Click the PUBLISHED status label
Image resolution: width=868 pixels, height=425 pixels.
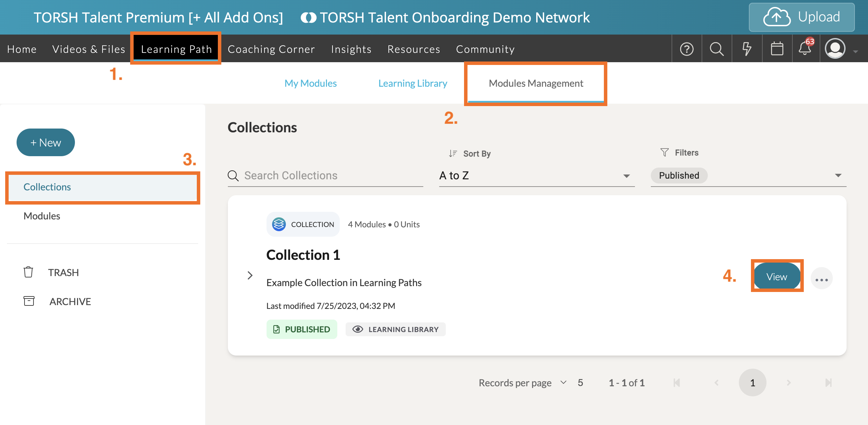pyautogui.click(x=307, y=329)
